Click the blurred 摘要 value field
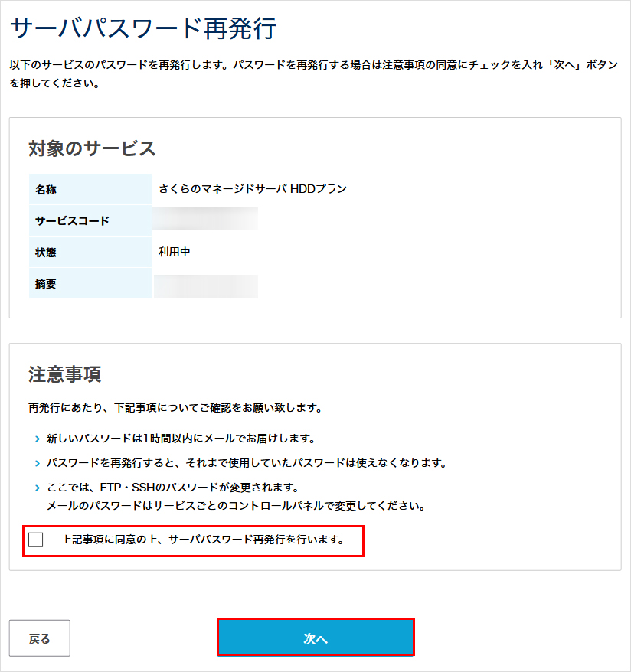Screen dimensions: 631x672 [205, 285]
